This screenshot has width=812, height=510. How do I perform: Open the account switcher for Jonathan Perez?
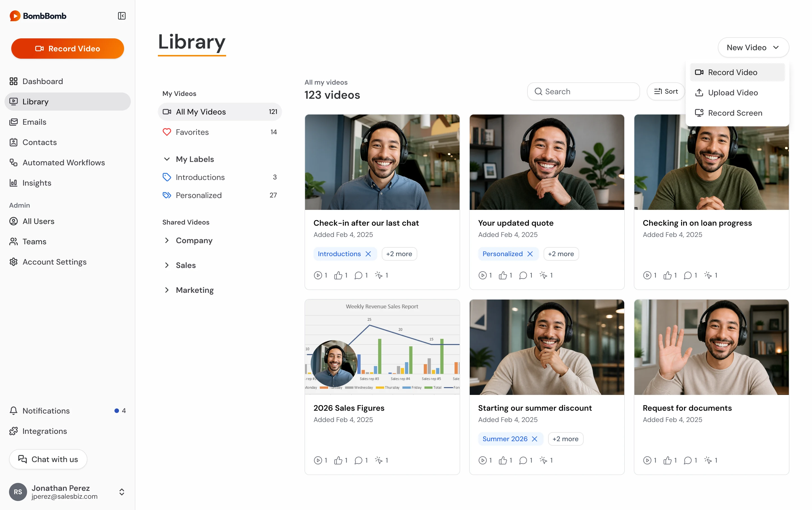coord(122,492)
